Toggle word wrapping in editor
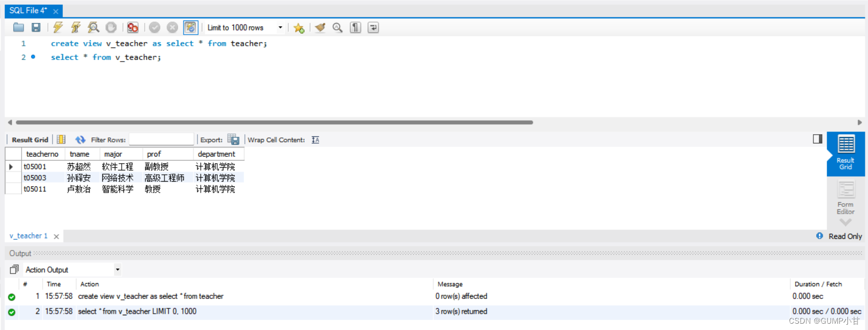This screenshot has width=868, height=330. click(373, 27)
